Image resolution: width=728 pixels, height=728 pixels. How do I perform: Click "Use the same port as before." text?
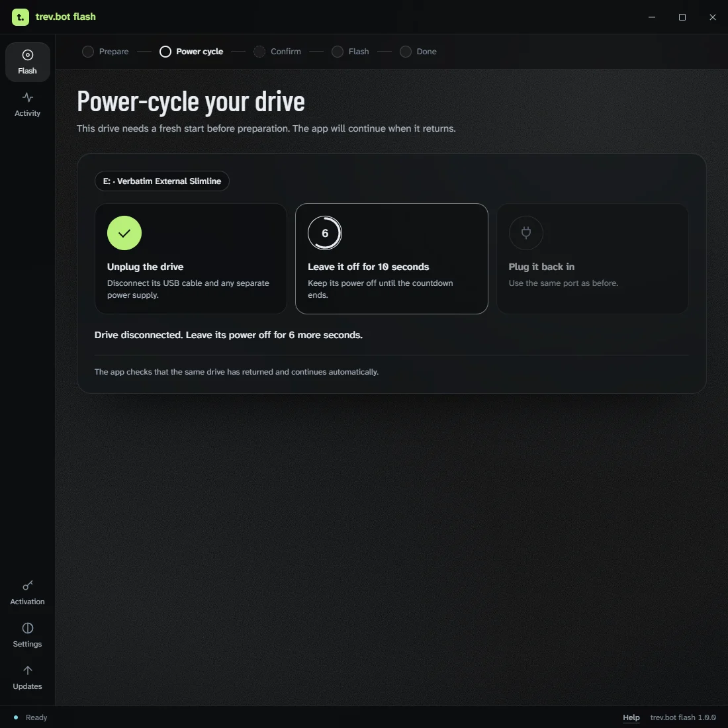[563, 283]
